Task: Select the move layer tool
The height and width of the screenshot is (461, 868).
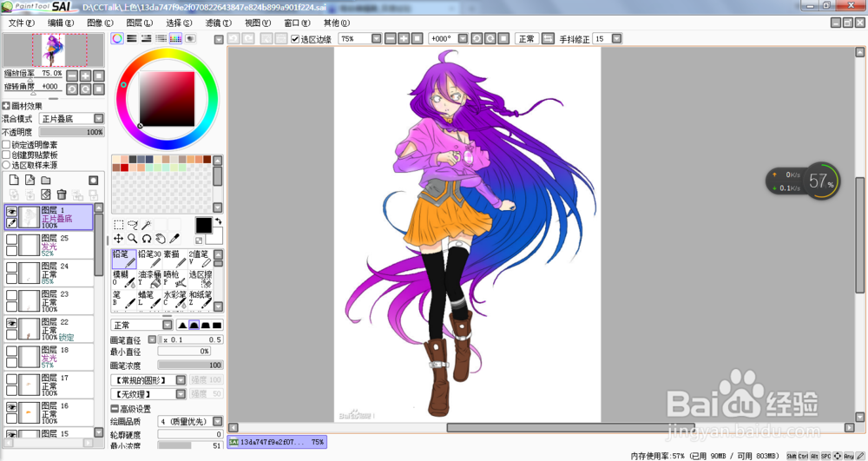Action: [118, 239]
